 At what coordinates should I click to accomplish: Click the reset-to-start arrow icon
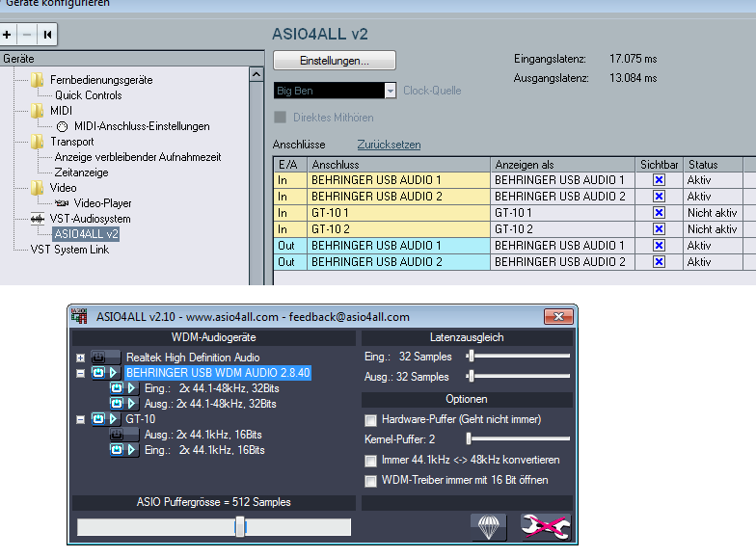(x=47, y=35)
